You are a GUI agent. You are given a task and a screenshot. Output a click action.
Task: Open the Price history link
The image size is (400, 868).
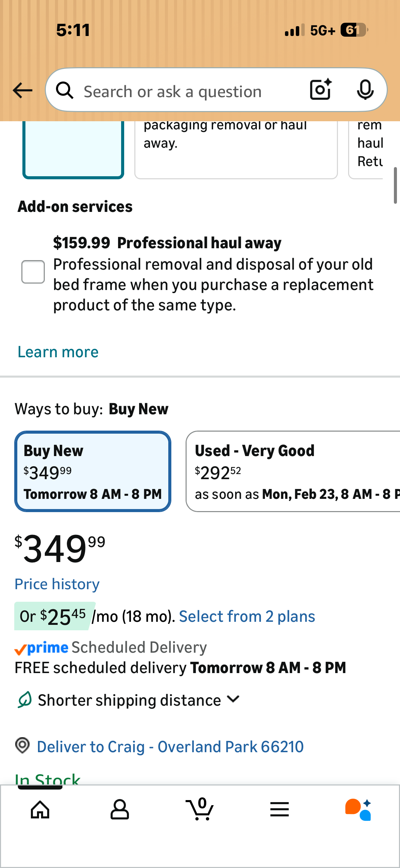pos(57,584)
